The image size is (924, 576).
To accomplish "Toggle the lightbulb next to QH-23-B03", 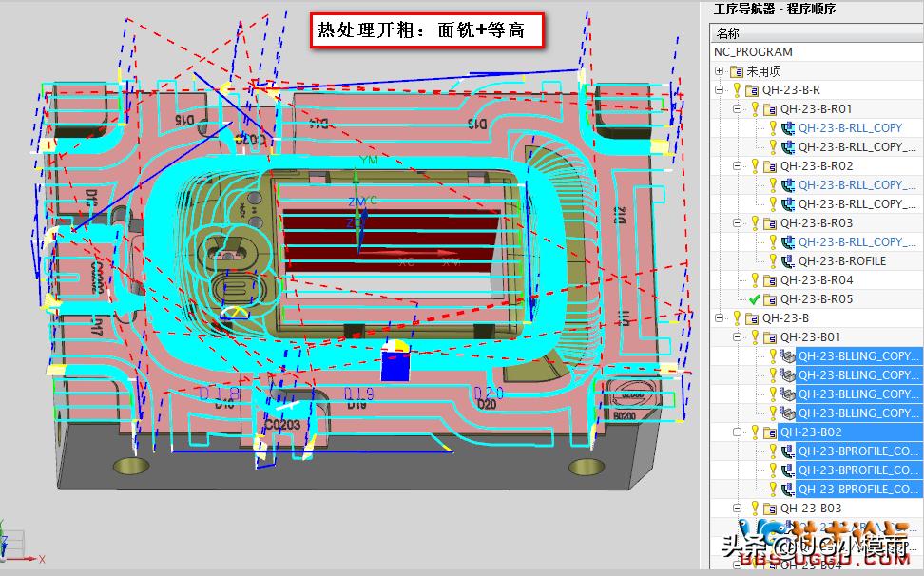I will tap(754, 507).
